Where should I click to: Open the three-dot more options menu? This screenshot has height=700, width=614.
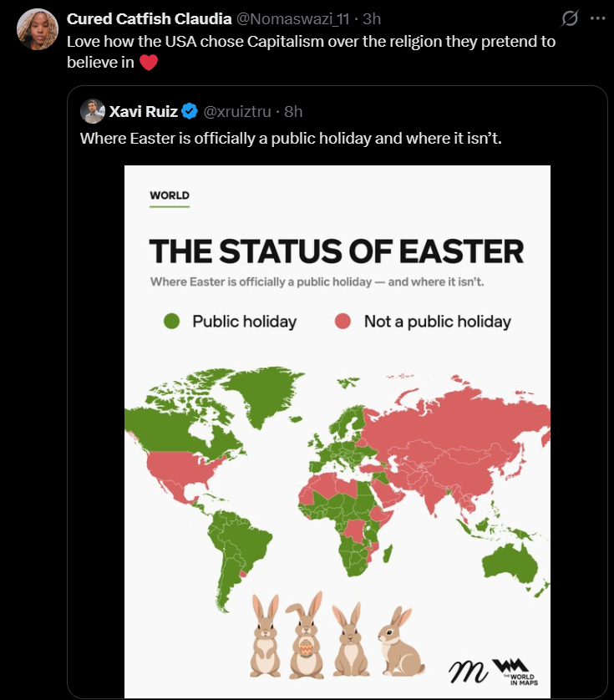(597, 18)
